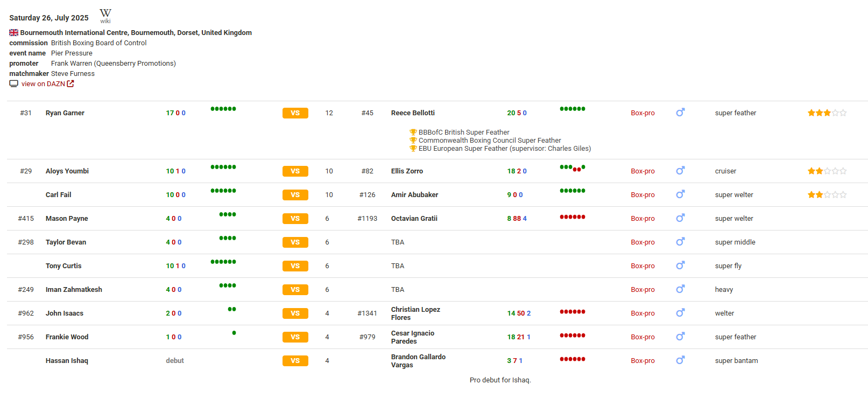Click VS button for Frankie Wood bout
Image resolution: width=868 pixels, height=398 pixels.
(295, 337)
